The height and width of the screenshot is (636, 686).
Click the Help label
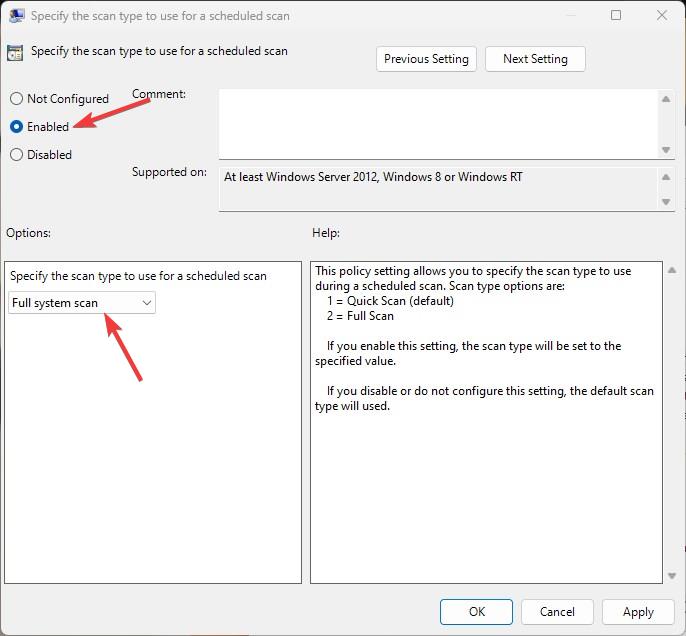pos(326,233)
